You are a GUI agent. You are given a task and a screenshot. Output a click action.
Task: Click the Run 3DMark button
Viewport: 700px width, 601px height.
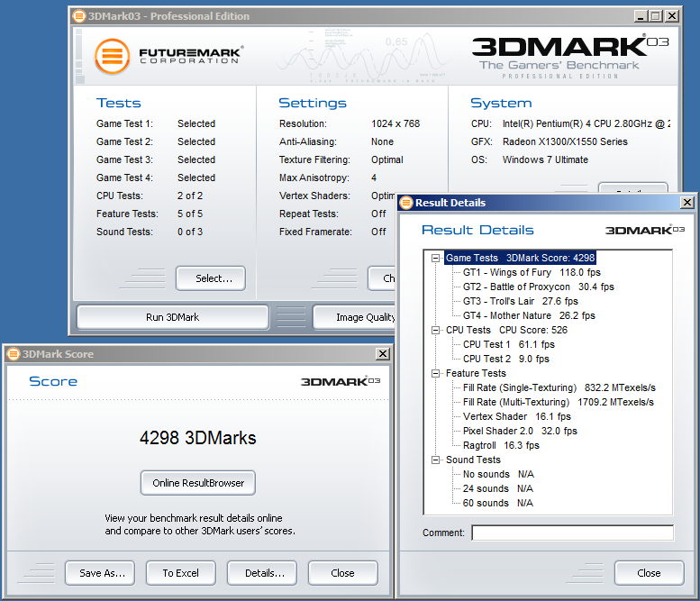point(173,317)
